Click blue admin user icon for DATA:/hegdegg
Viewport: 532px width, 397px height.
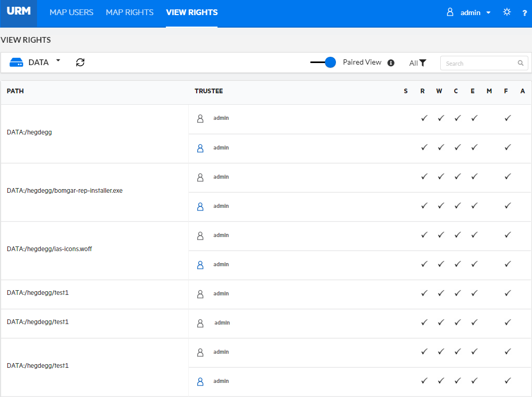(200, 148)
